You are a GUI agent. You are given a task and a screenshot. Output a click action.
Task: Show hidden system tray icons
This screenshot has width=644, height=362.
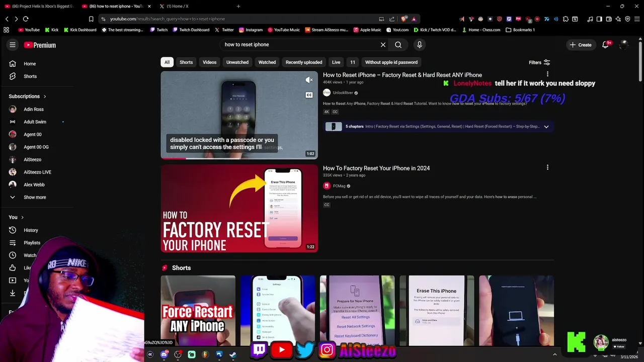pos(555,354)
